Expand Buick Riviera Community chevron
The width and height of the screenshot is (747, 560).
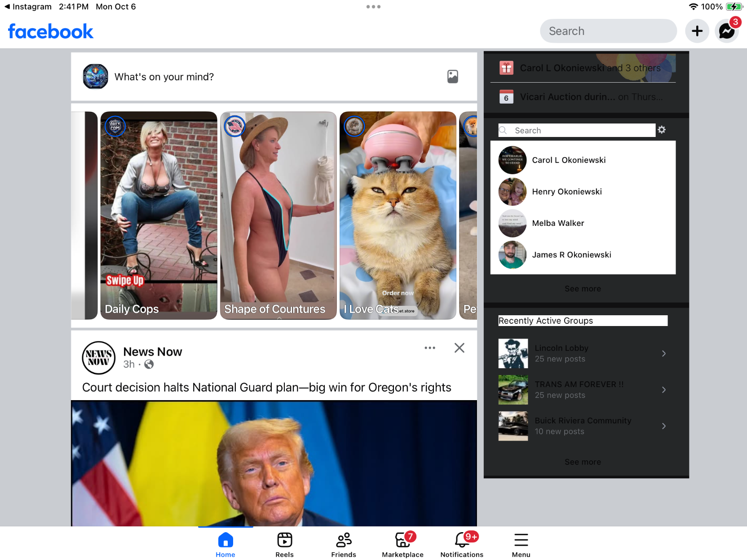[663, 426]
